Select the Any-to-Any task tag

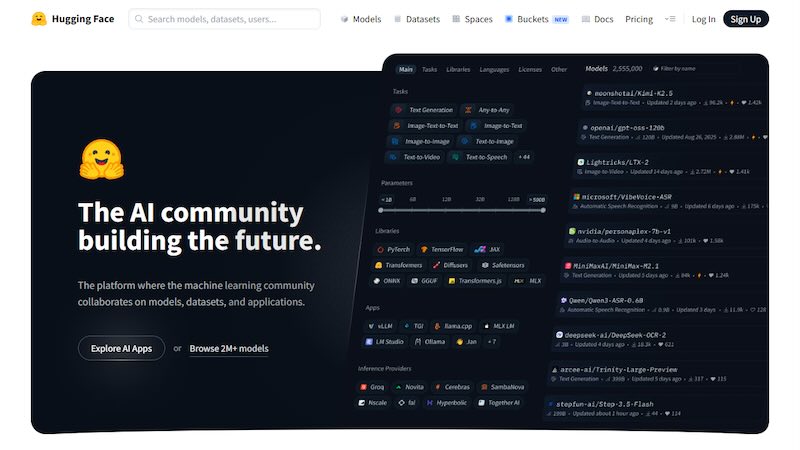(x=488, y=110)
